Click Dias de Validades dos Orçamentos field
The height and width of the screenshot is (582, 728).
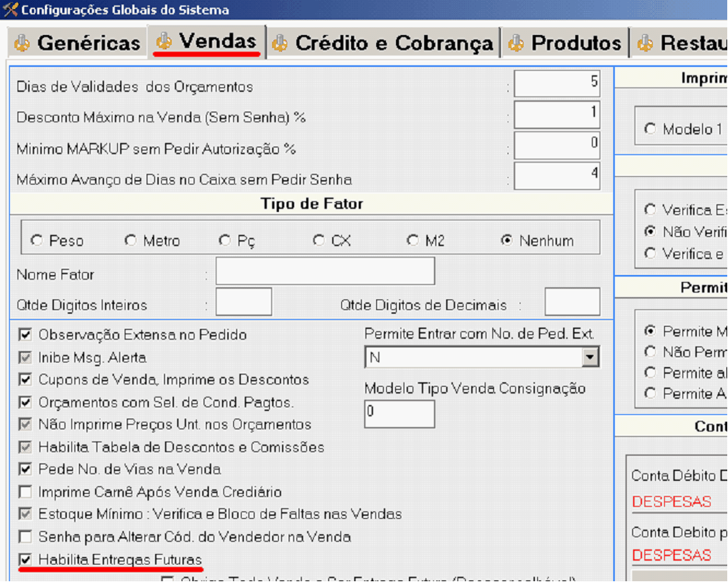point(557,84)
